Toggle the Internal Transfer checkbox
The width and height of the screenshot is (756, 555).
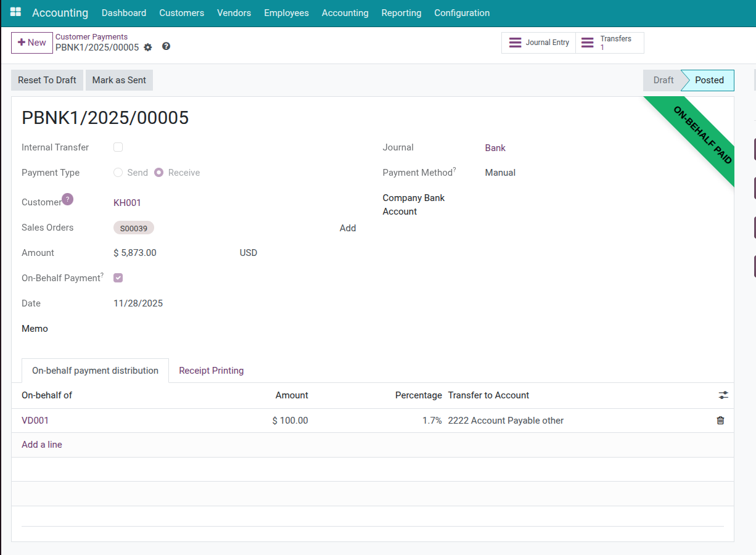point(118,147)
